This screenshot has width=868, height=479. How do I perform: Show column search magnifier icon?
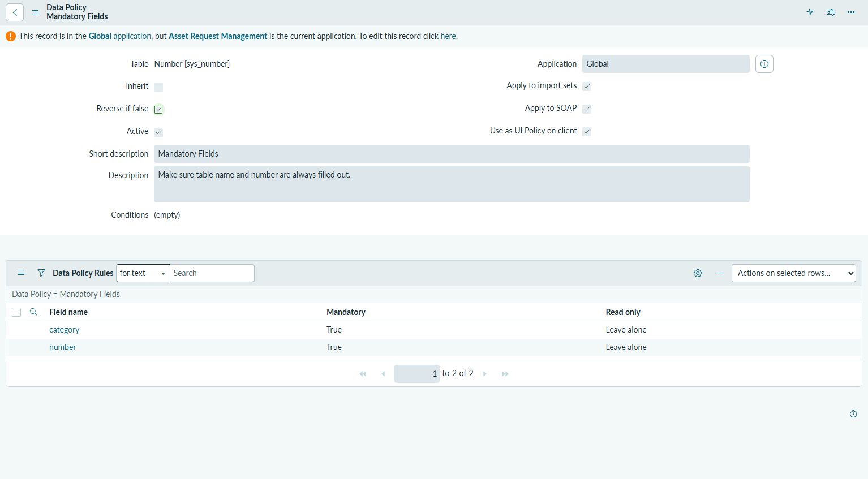pos(33,312)
